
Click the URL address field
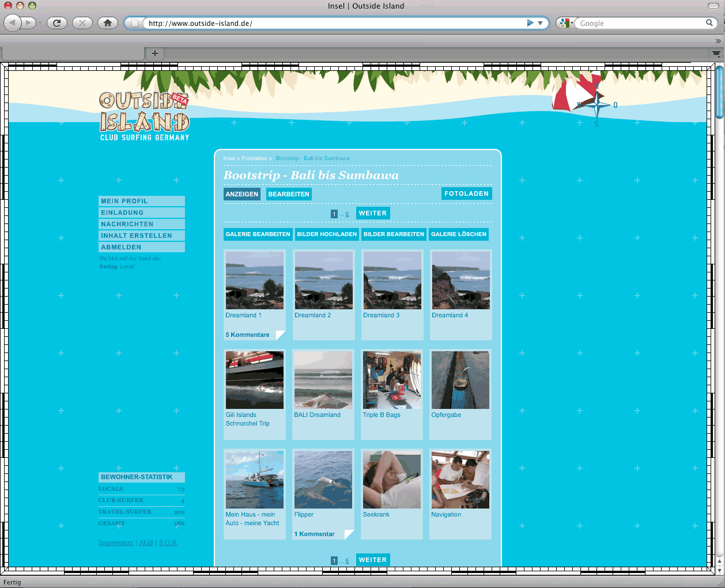pos(334,23)
